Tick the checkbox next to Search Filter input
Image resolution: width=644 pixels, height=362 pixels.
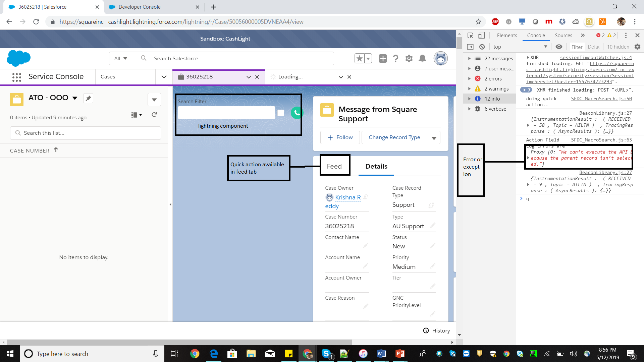281,113
